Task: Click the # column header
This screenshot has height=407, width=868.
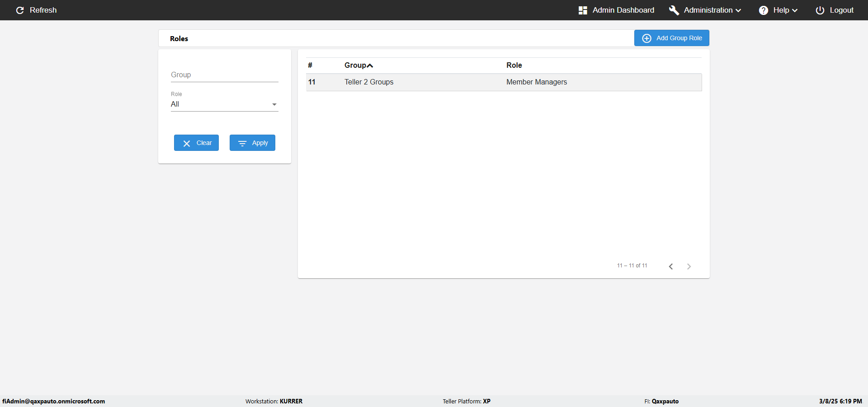Action: click(x=310, y=65)
